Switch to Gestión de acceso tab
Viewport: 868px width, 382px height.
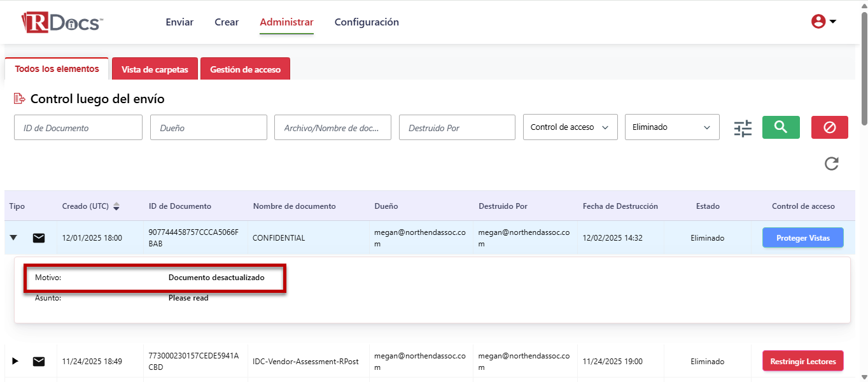pos(245,69)
